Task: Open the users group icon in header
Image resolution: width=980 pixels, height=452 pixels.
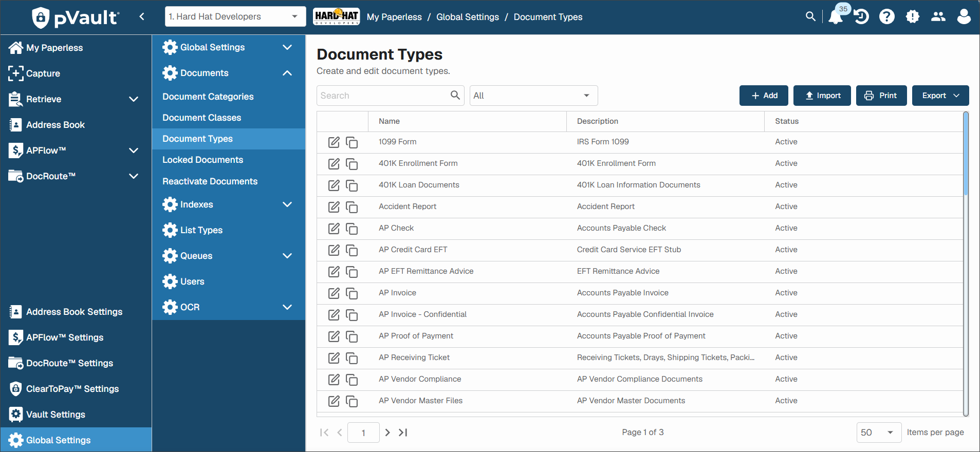Action: point(938,16)
